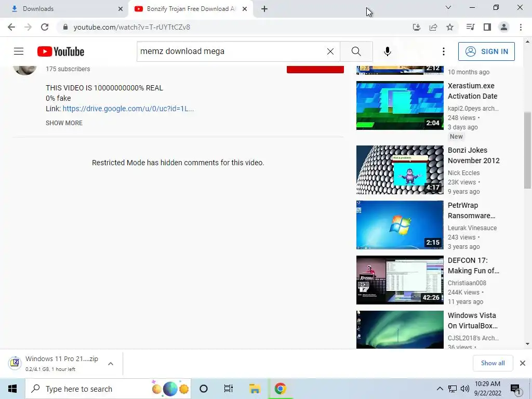The height and width of the screenshot is (399, 532).
Task: Open the media control icon in toolbar
Action: pos(470,27)
